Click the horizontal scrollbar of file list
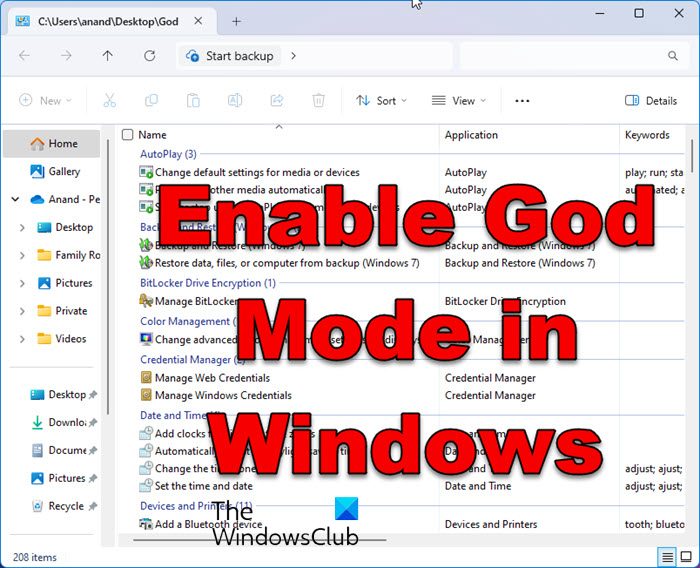Image resolution: width=700 pixels, height=568 pixels. 259,540
